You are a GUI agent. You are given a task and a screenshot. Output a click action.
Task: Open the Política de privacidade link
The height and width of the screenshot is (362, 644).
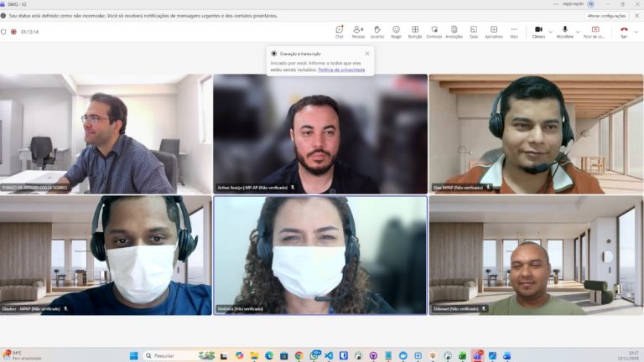click(341, 70)
